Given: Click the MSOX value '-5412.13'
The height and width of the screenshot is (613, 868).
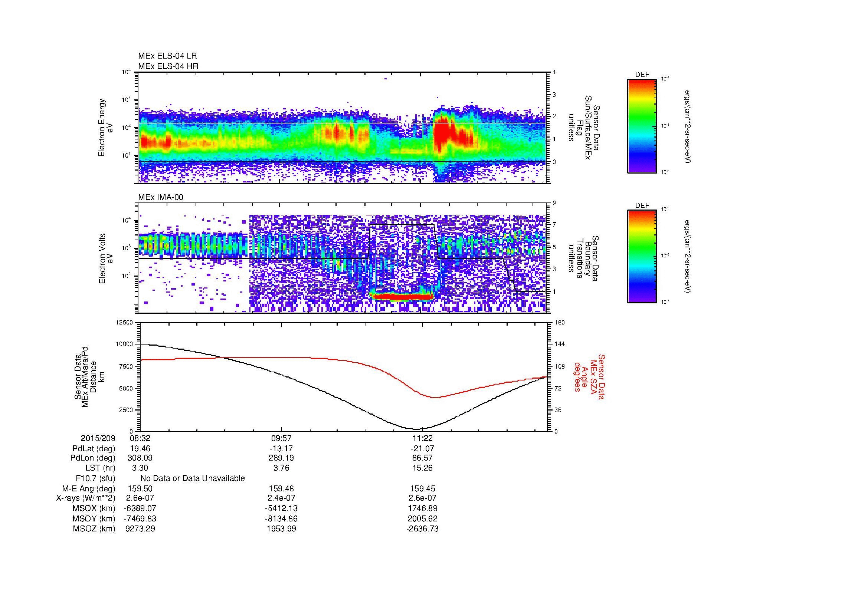Looking at the screenshot, I should [x=281, y=508].
